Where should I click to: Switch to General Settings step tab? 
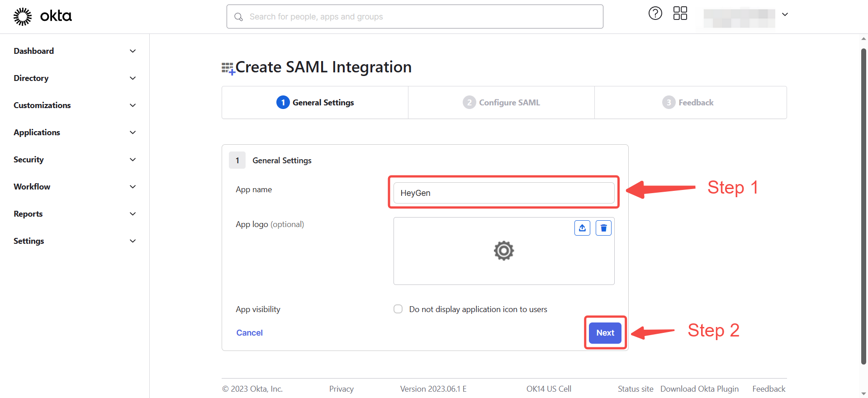point(315,103)
